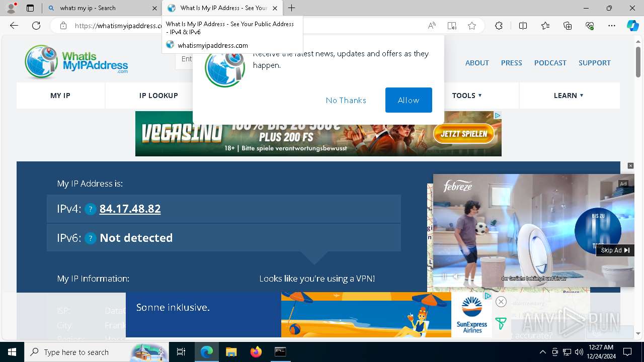Image resolution: width=644 pixels, height=362 pixels.
Task: Open Microsoft Edge from the taskbar
Action: click(207, 352)
